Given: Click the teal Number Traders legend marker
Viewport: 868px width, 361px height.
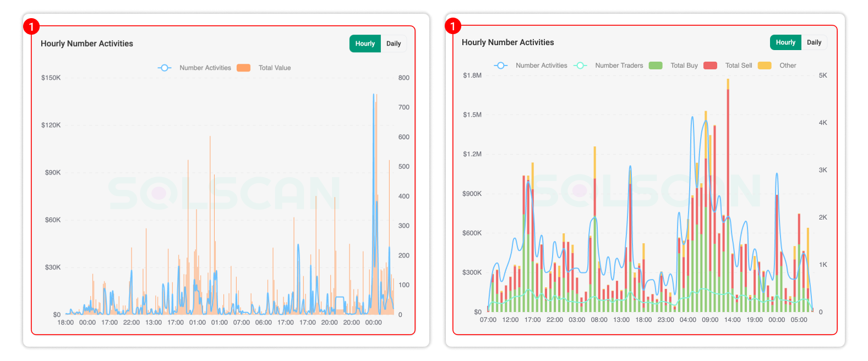Looking at the screenshot, I should click(580, 65).
